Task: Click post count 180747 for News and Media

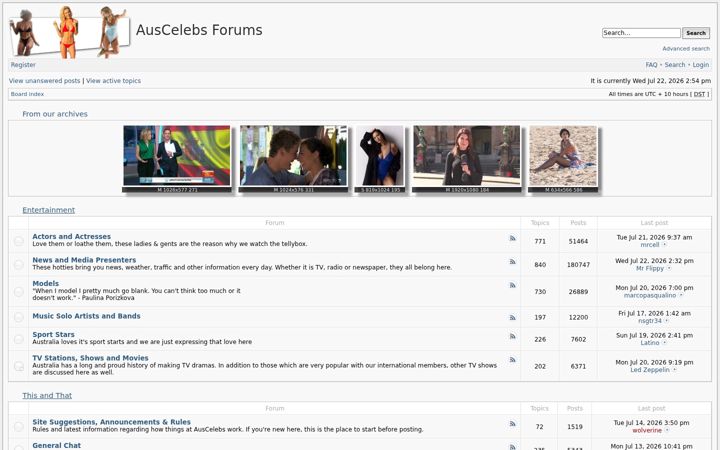Action: pyautogui.click(x=578, y=264)
